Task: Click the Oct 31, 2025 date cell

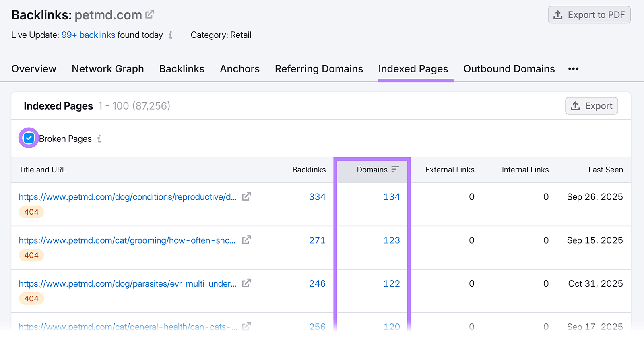Action: click(595, 284)
